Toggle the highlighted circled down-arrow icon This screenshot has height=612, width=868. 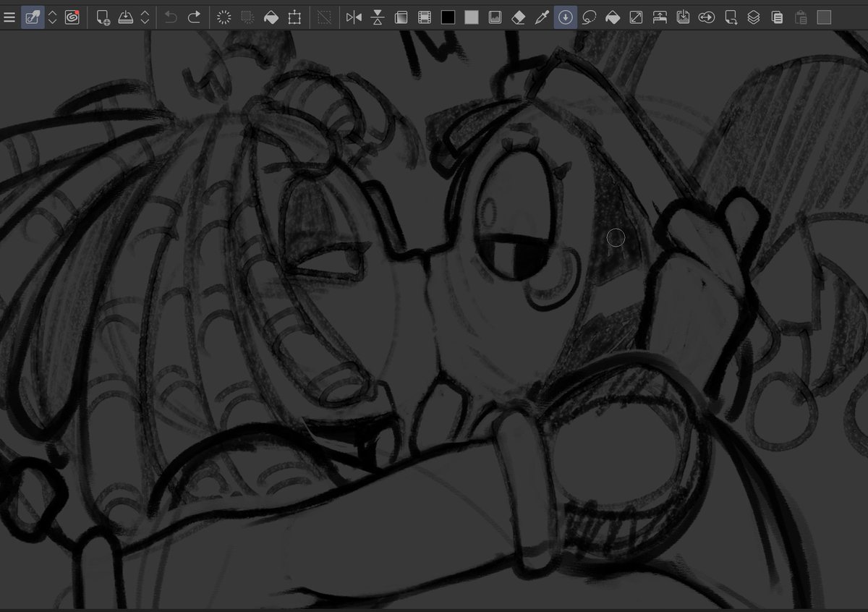click(x=566, y=17)
